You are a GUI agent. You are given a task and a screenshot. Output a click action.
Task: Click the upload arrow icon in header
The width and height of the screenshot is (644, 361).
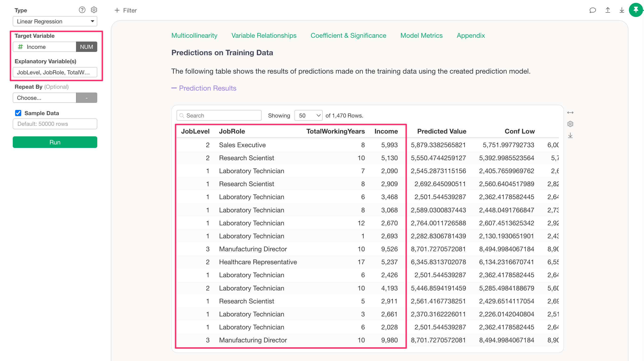[608, 10]
